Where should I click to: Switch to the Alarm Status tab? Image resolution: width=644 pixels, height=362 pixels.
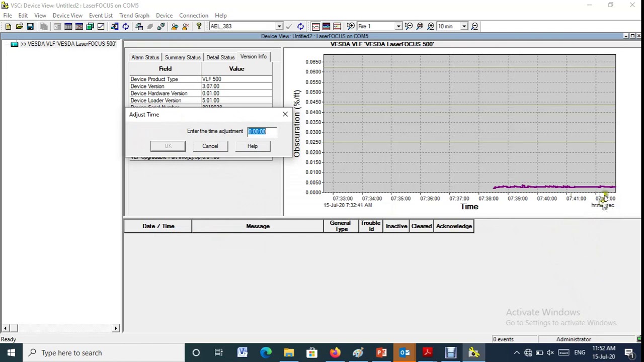tap(145, 57)
